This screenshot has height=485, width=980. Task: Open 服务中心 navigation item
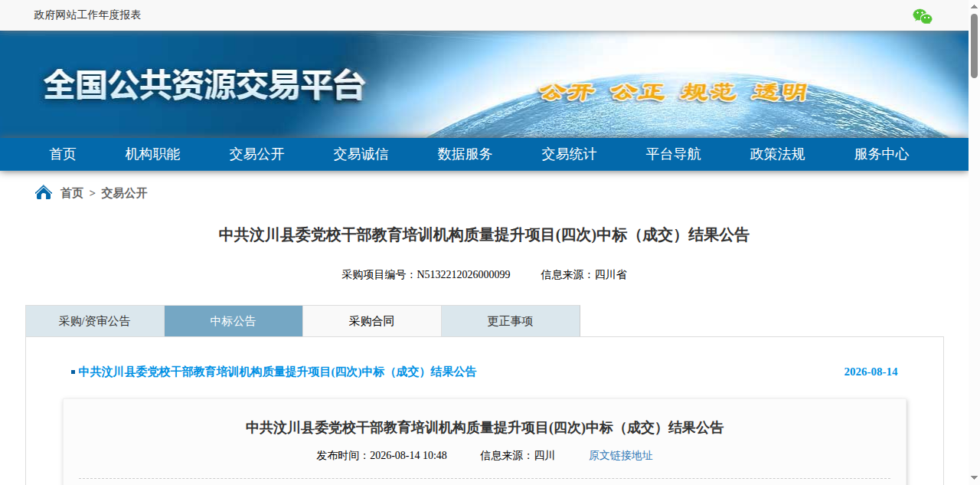click(882, 154)
